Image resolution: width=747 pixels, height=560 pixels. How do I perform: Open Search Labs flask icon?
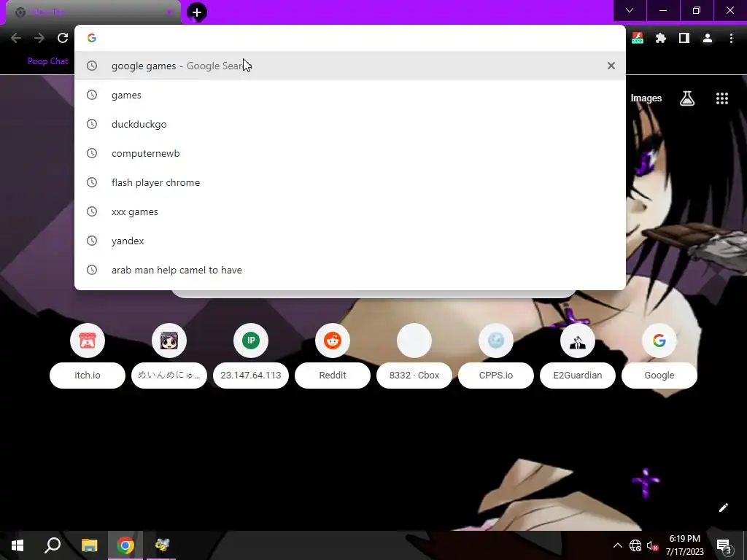pyautogui.click(x=687, y=98)
